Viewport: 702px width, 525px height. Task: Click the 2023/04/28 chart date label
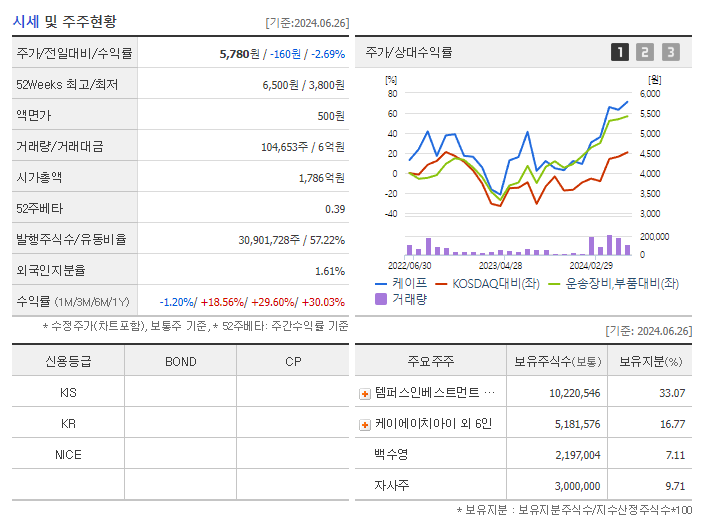point(500,266)
